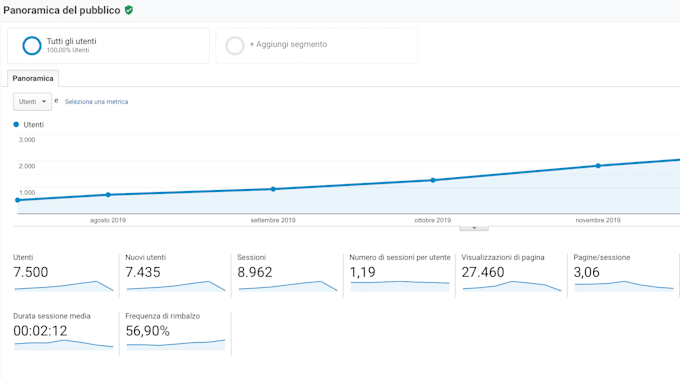Image resolution: width=680 pixels, height=379 pixels.
Task: Open the Sessioni sparkline chart
Action: click(288, 286)
